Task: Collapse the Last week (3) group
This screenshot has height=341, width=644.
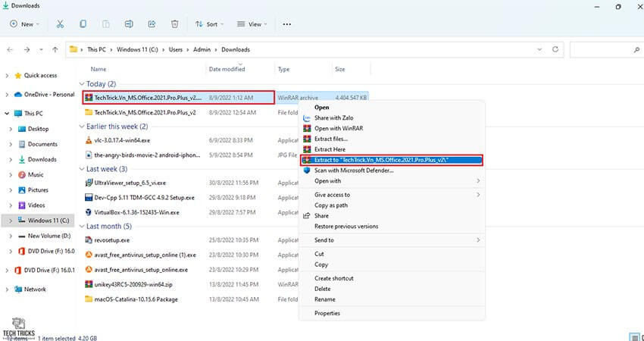Action: pos(82,169)
